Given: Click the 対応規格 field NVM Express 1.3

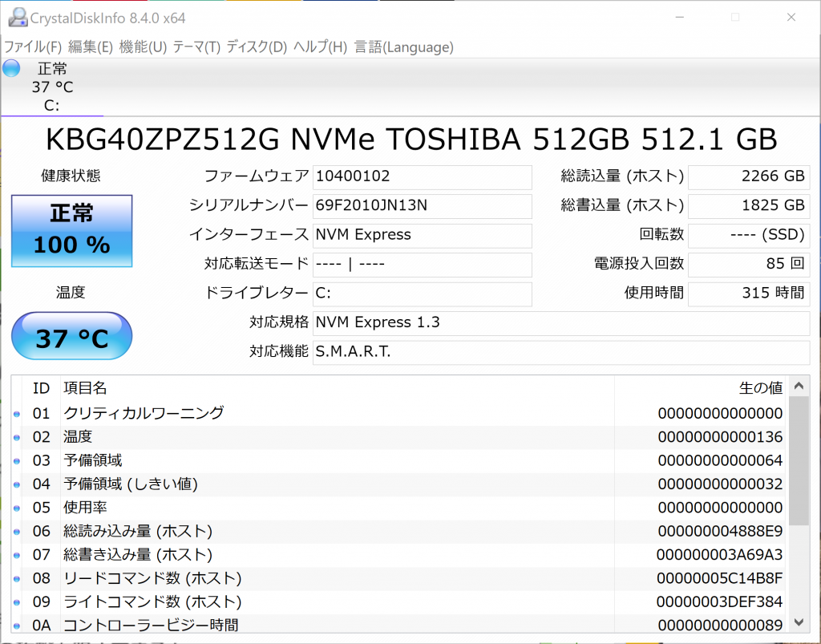Looking at the screenshot, I should click(561, 323).
